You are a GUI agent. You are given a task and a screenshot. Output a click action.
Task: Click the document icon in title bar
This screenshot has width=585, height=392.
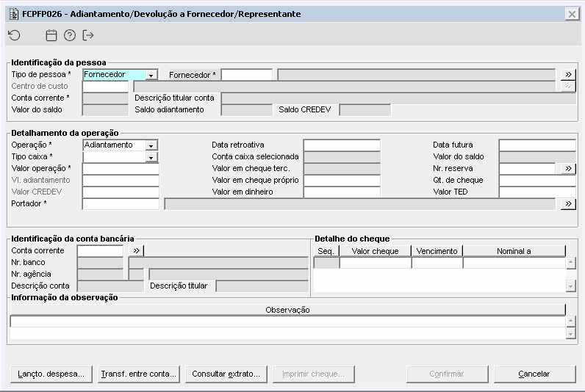tap(14, 14)
